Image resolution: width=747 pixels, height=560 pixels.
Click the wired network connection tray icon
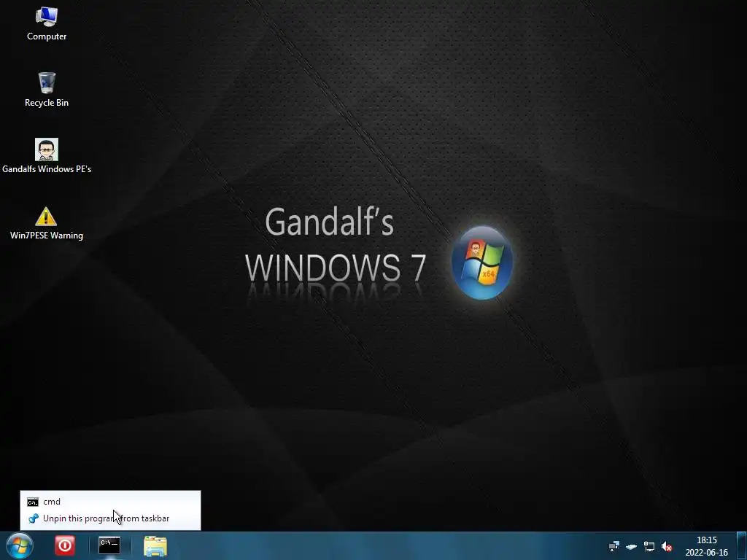(649, 546)
